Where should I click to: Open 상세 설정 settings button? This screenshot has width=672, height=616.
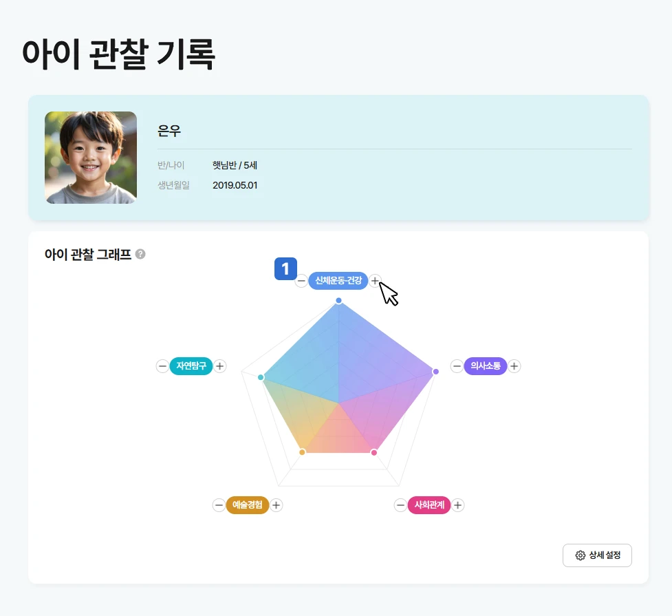(x=597, y=555)
